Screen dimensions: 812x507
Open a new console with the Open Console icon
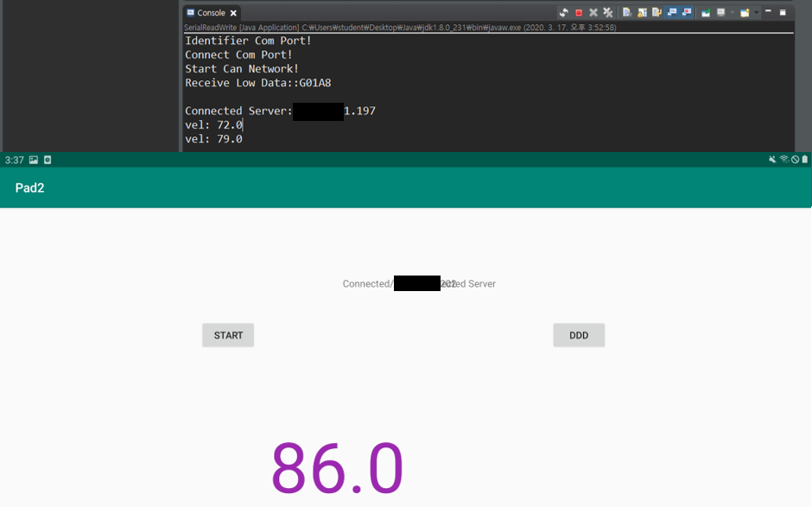click(x=745, y=12)
